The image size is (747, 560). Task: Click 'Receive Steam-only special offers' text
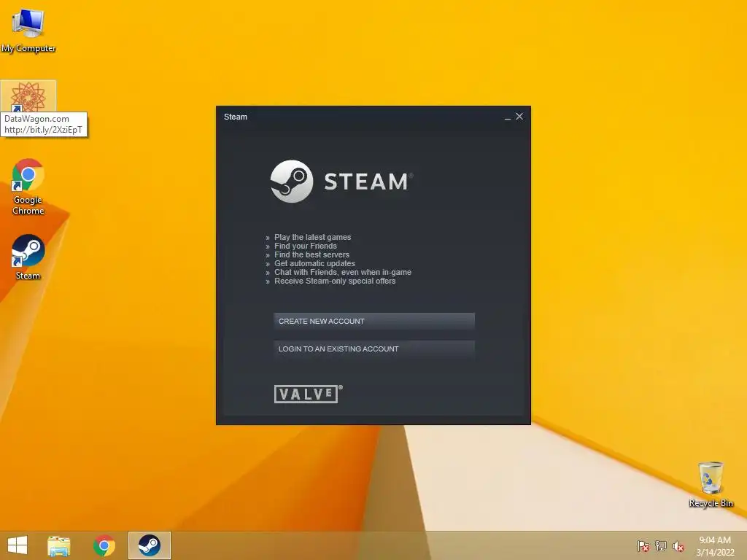[x=335, y=281]
